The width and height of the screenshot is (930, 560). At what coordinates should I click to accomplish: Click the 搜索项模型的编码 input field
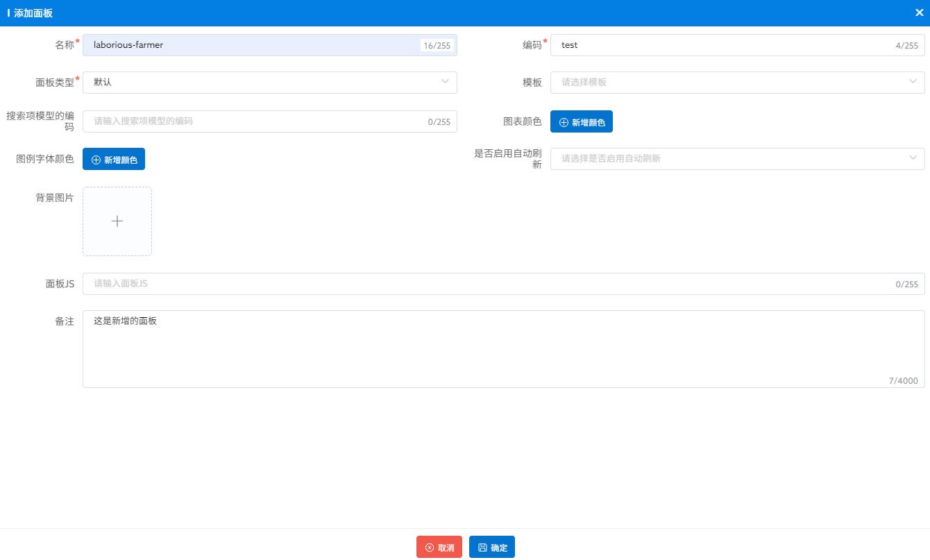[x=269, y=121]
